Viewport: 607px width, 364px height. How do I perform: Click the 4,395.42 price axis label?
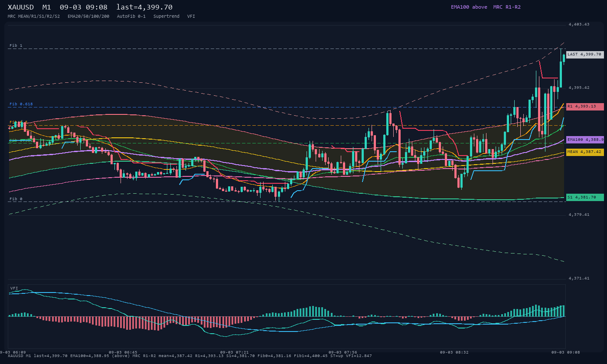579,88
